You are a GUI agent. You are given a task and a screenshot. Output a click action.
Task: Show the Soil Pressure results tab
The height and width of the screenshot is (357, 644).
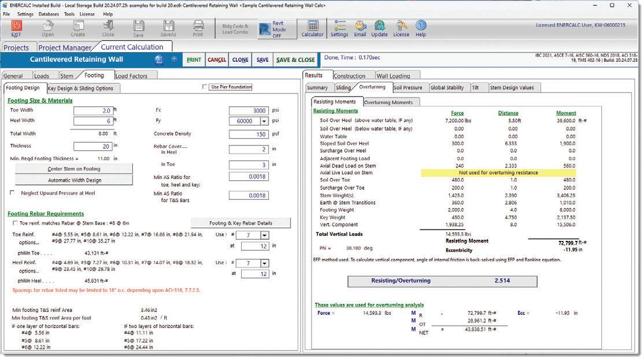point(408,88)
